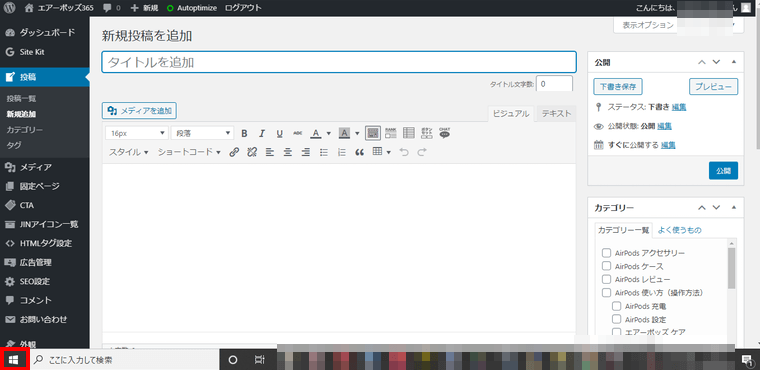The width and height of the screenshot is (760, 370).
Task: Check the AirPods アクセサリー category
Action: (x=606, y=253)
